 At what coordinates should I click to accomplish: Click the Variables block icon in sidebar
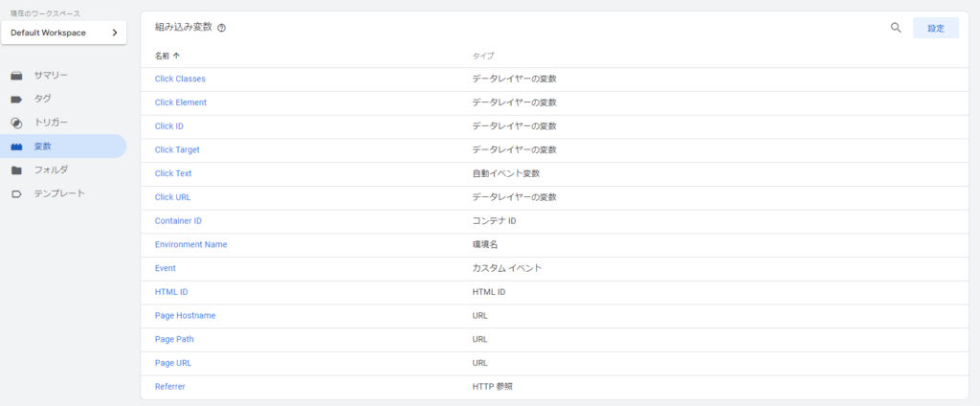pyautogui.click(x=16, y=147)
